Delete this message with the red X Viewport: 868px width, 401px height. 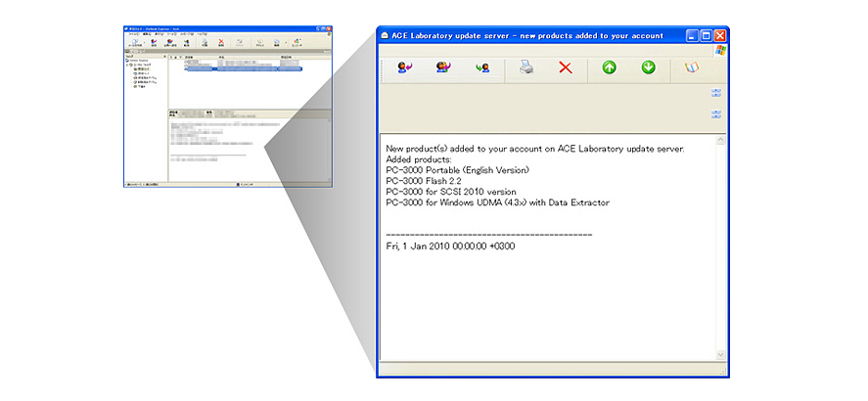(566, 68)
